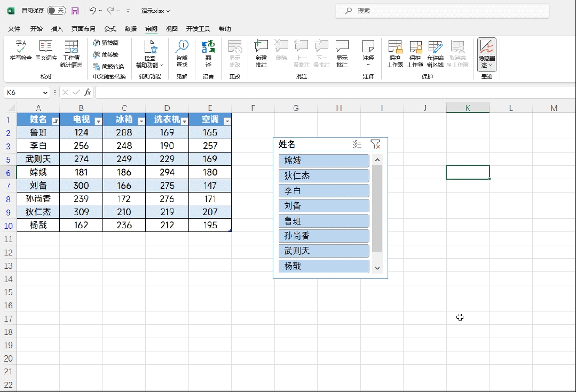Open the undo history dropdown arrow
This screenshot has height=392, width=576.
tap(100, 11)
